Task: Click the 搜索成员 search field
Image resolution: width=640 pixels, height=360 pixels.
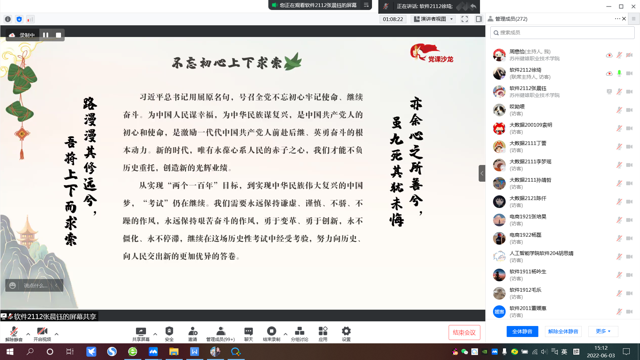Action: pos(562,33)
